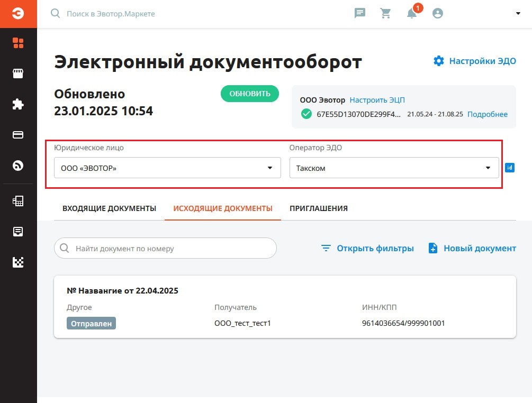Open Подробнее certificate details link

point(487,114)
